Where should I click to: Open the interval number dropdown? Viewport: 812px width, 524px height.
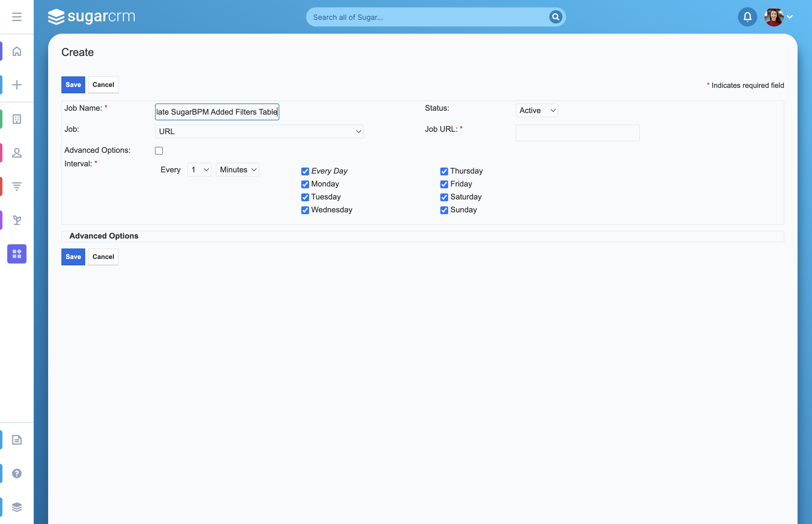pos(199,170)
